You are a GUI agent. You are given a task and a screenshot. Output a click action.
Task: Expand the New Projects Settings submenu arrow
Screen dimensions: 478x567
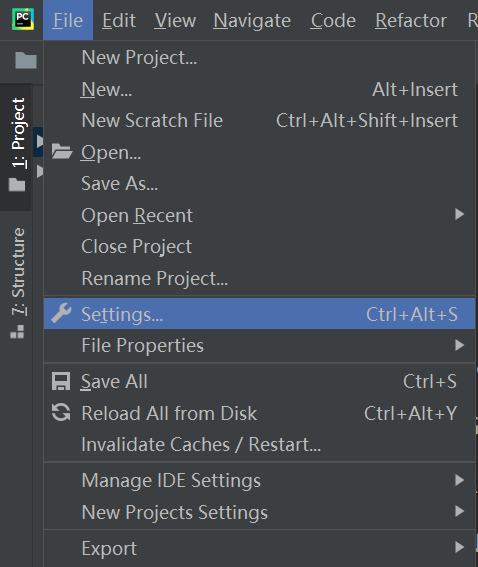tap(459, 511)
